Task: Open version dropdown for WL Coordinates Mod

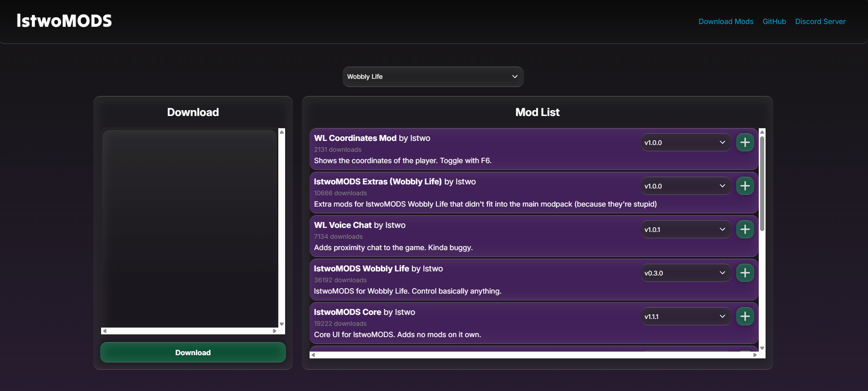Action: click(x=685, y=142)
